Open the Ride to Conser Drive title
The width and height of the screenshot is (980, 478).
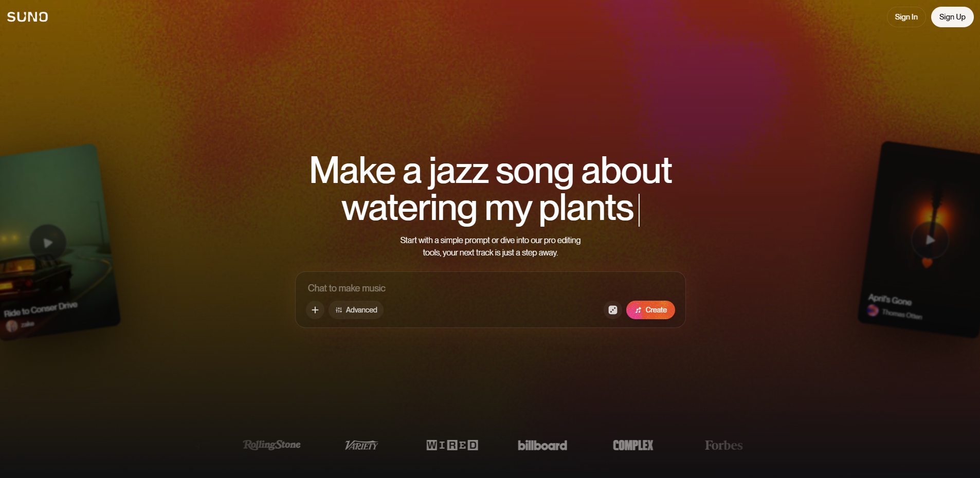(x=41, y=309)
